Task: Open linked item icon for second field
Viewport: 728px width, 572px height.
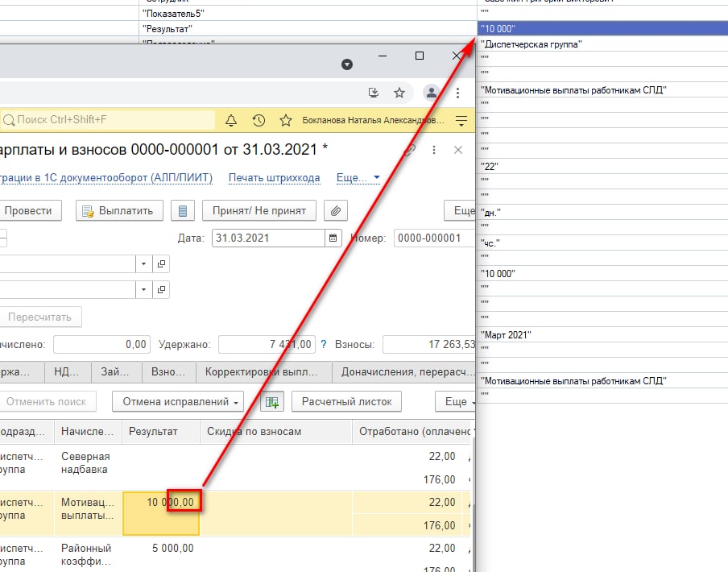Action: (x=161, y=289)
